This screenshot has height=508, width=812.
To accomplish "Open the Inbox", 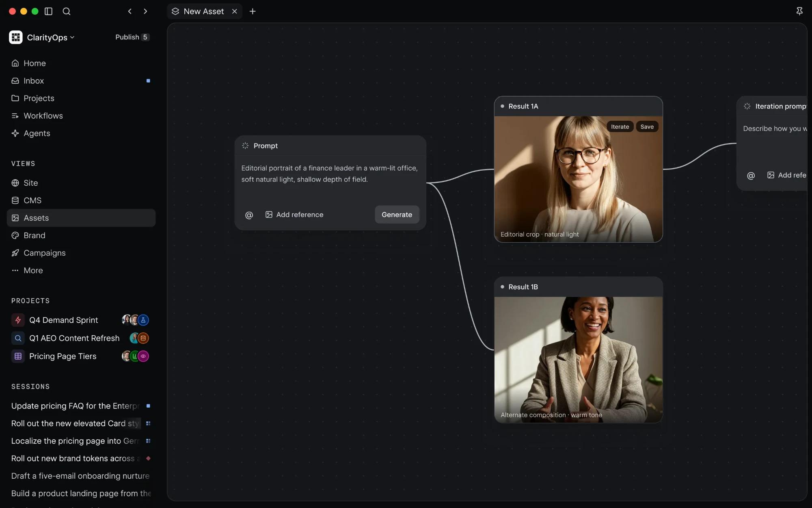I will [x=81, y=80].
